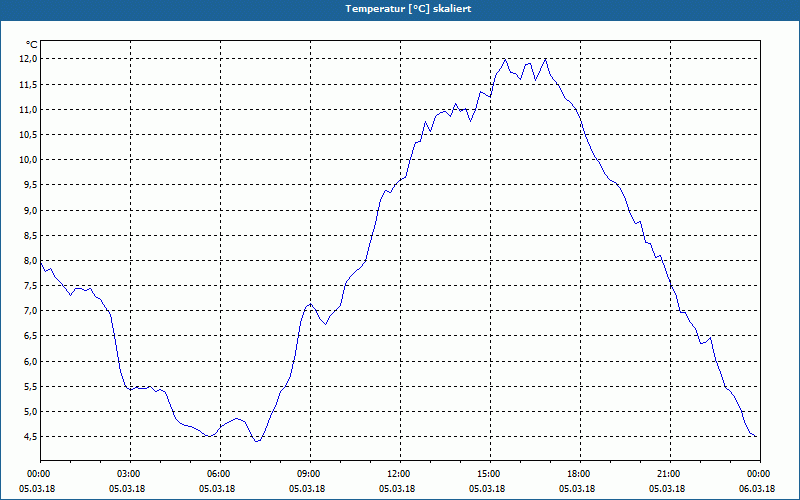Click the 05.03.18 date under 12:00
The image size is (800, 500).
pyautogui.click(x=397, y=489)
